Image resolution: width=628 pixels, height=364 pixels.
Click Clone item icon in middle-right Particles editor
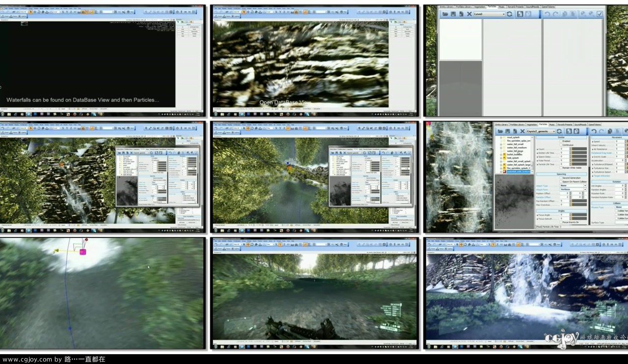(x=576, y=131)
